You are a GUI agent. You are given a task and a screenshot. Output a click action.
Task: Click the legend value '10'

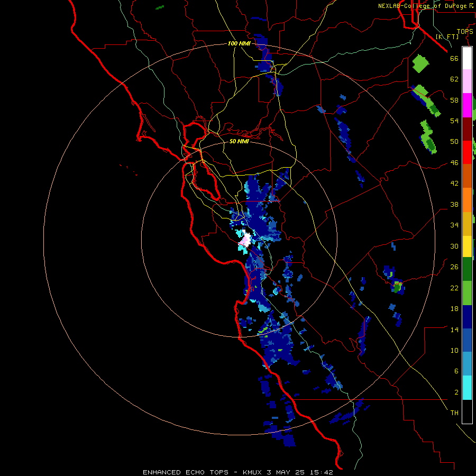454,350
